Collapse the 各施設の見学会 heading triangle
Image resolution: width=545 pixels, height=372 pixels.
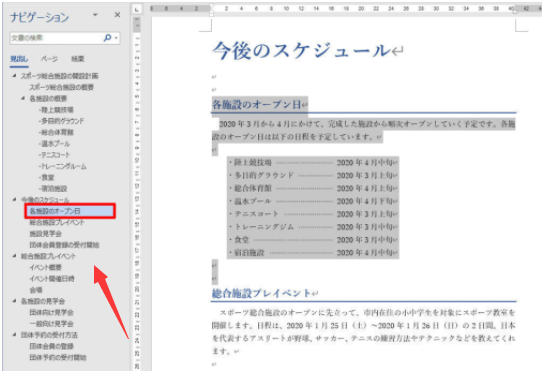point(14,301)
